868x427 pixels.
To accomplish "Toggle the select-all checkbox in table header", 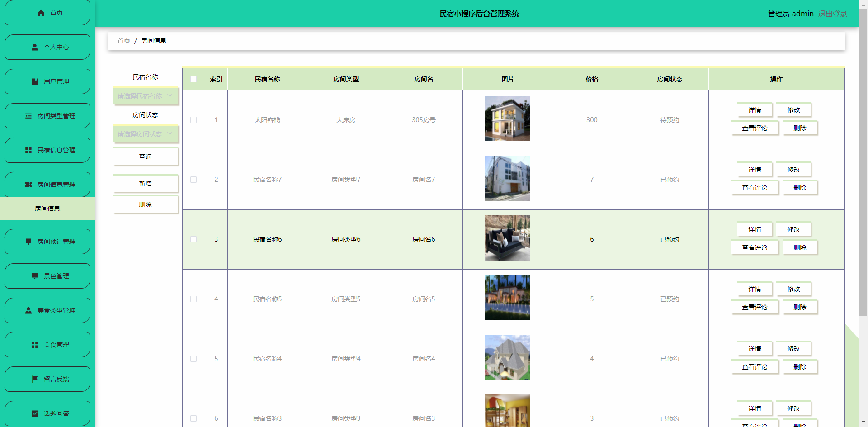I will coord(193,79).
